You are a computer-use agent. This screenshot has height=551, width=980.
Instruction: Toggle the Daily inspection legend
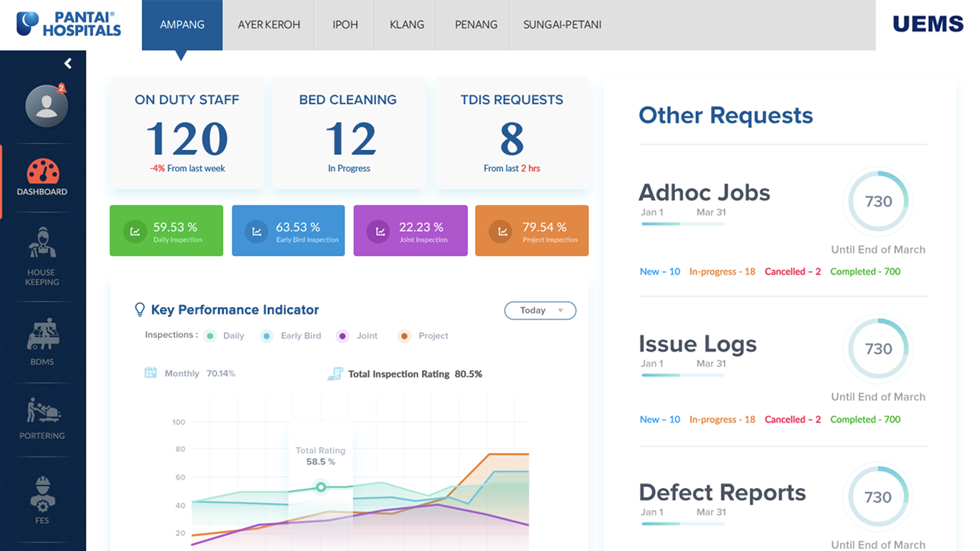click(210, 336)
